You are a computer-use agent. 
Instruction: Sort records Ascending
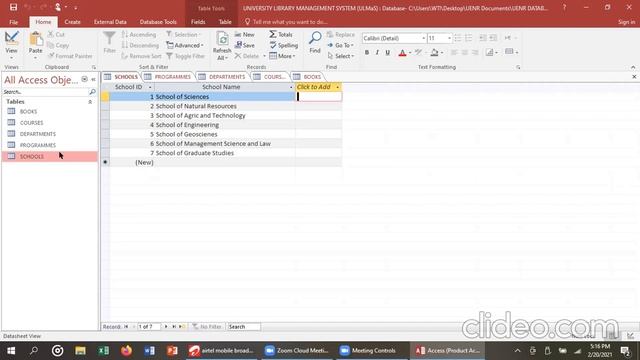[x=139, y=35]
